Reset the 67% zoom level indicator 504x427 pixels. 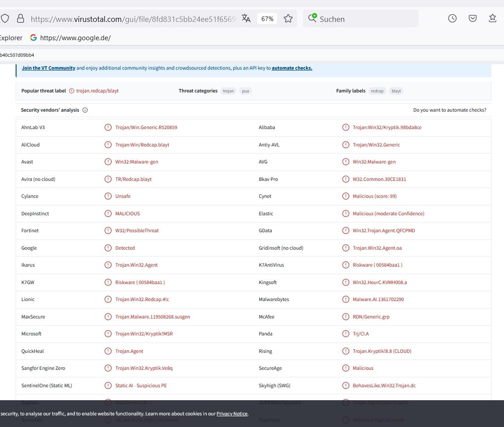coord(267,19)
